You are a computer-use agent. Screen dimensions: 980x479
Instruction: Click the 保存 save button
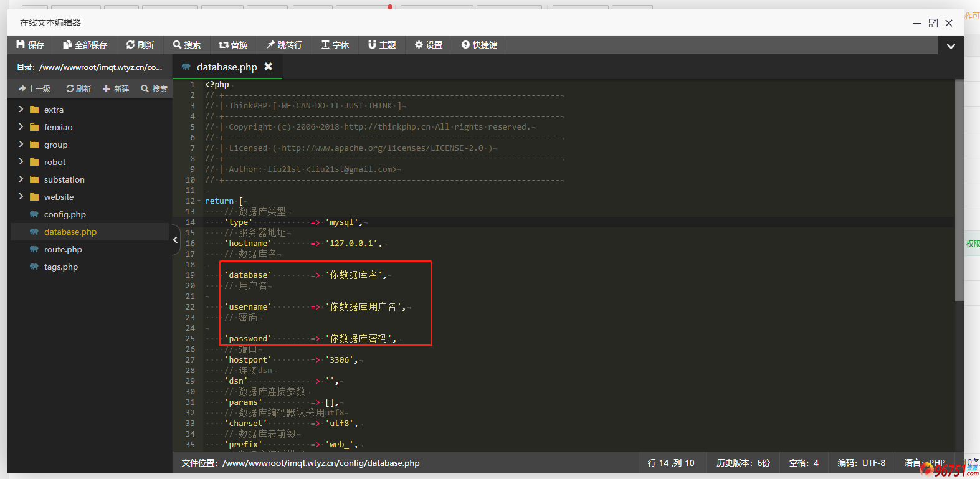(x=31, y=45)
